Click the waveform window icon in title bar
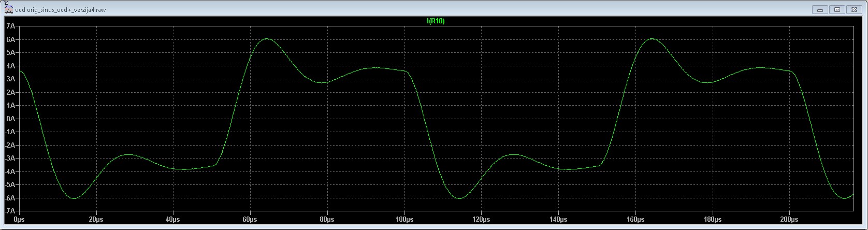Image resolution: width=868 pixels, height=230 pixels. point(9,9)
